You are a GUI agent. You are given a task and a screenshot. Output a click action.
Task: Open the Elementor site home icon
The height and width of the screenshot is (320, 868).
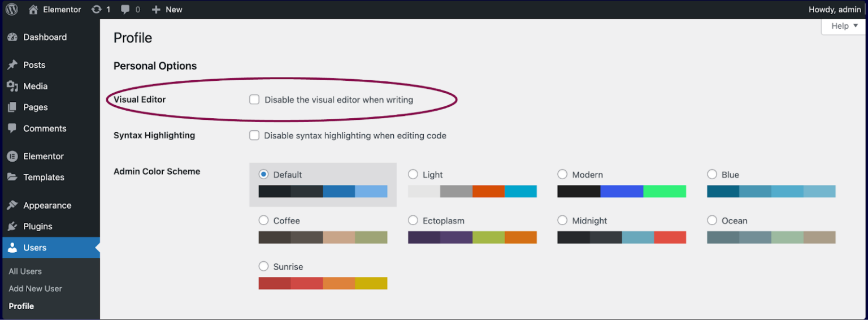coord(34,10)
